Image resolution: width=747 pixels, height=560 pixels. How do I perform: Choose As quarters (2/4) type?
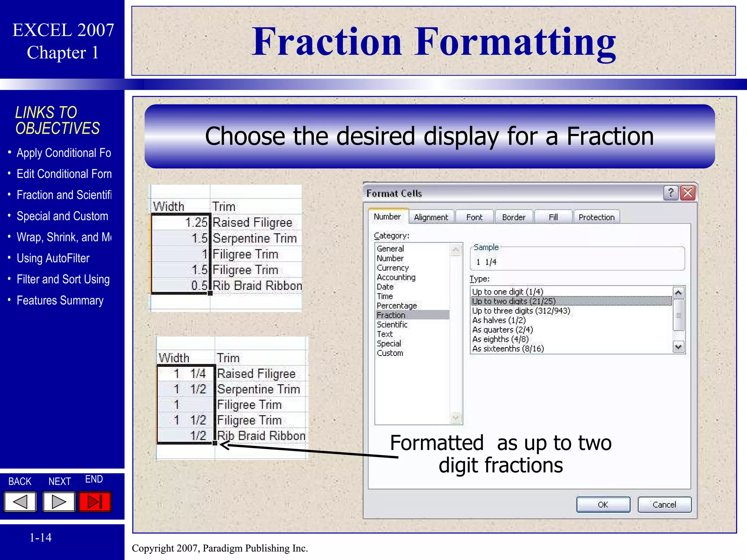(x=503, y=330)
